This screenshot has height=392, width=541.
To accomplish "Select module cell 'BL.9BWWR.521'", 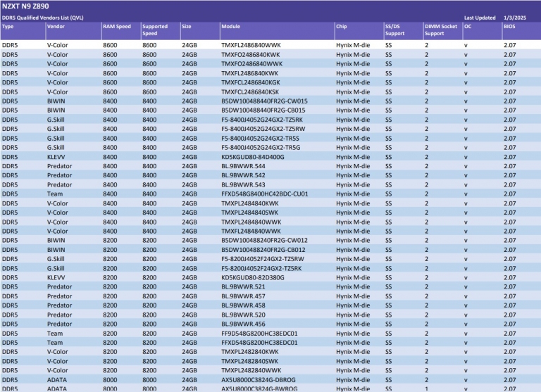I will coord(244,287).
